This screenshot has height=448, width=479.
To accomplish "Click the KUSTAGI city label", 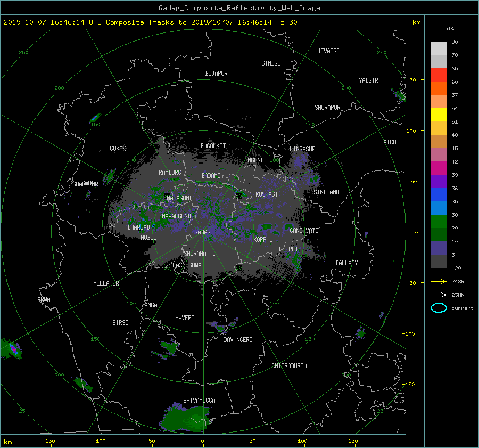I will coord(267,194).
